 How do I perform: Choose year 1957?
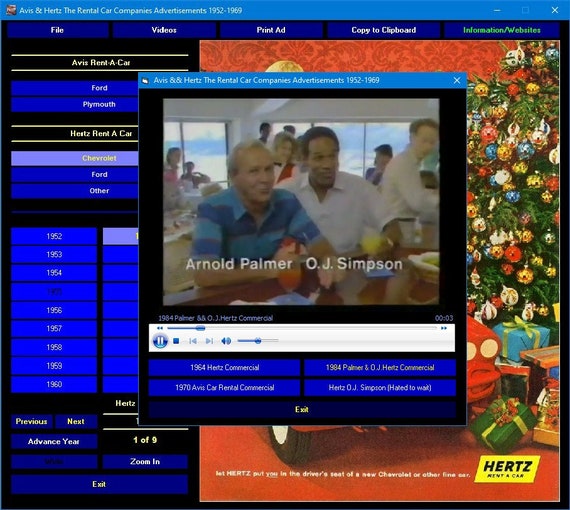[54, 329]
